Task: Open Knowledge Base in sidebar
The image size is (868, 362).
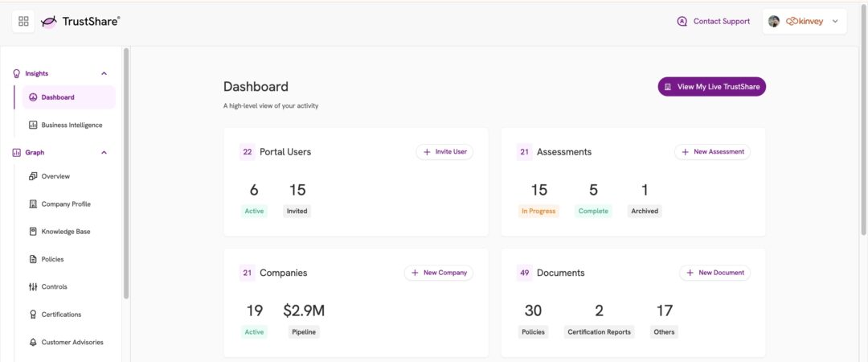Action: 65,231
